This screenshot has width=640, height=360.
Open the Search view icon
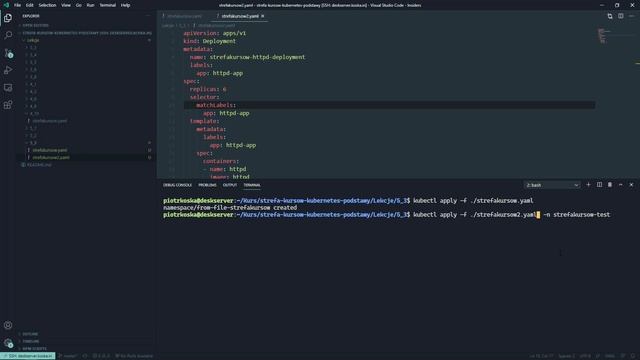tap(8, 36)
